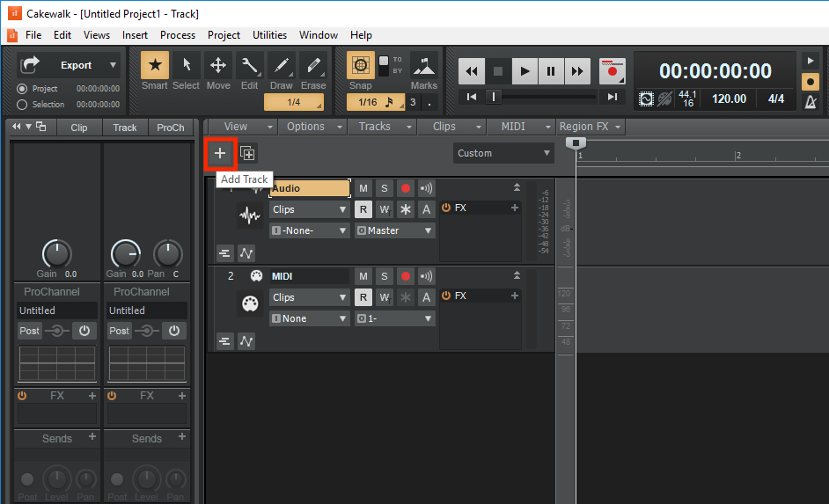The image size is (829, 504).
Task: Open the Audio track -None- input dropdown
Action: 309,230
